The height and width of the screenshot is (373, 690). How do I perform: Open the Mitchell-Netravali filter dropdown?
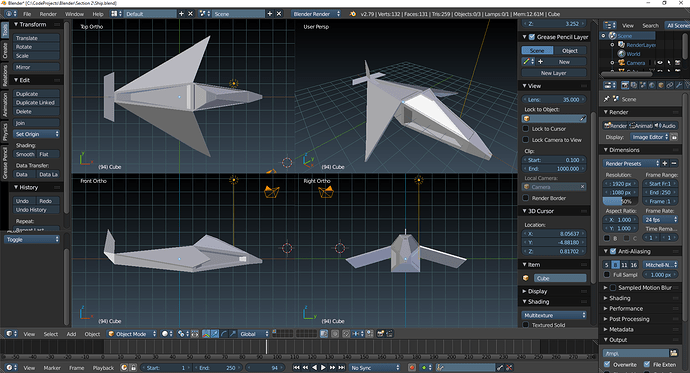(660, 265)
